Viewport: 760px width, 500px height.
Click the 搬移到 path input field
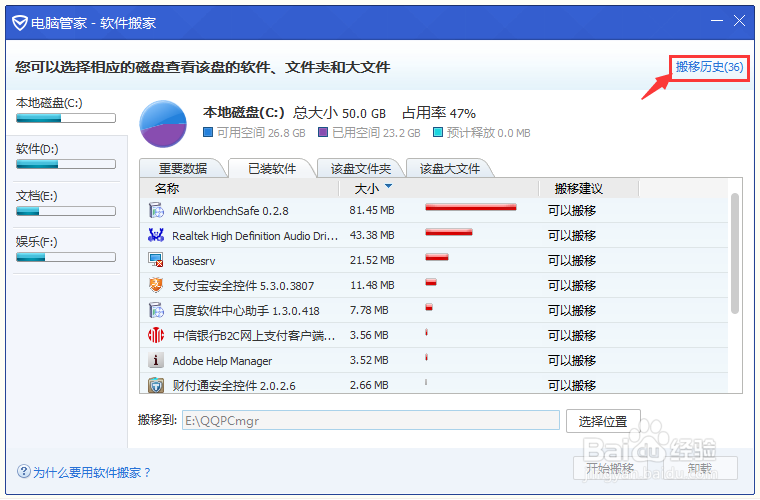[371, 420]
